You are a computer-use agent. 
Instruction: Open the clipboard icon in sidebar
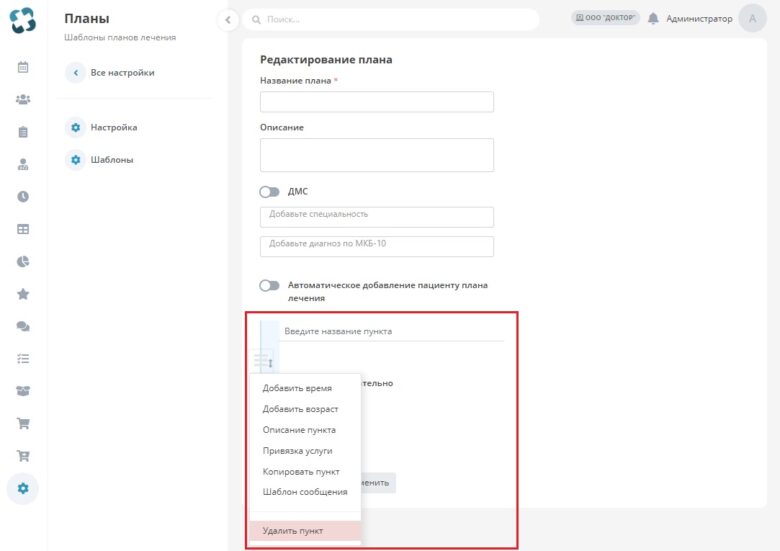(x=23, y=132)
